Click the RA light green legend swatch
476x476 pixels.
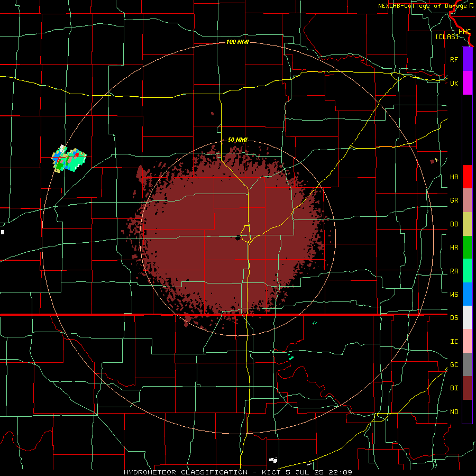pos(467,271)
